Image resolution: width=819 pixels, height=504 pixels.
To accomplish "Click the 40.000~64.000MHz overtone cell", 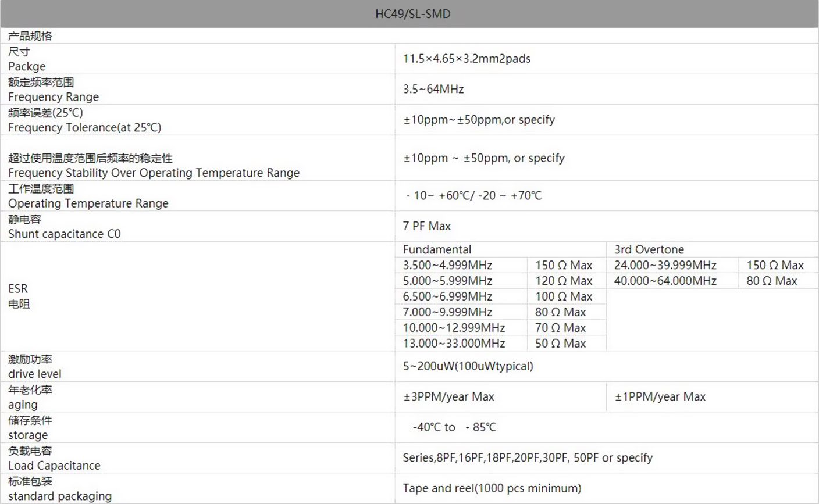I will coord(665,281).
